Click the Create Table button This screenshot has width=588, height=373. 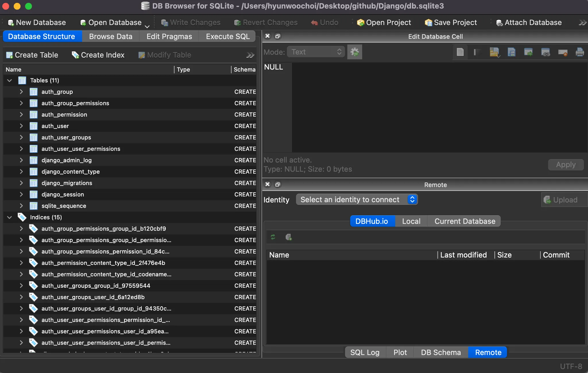(32, 55)
